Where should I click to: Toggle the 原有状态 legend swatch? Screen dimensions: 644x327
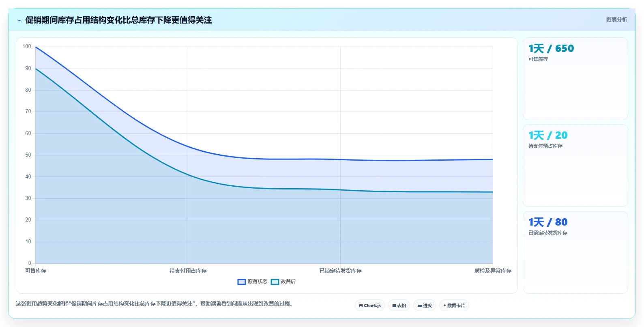242,282
